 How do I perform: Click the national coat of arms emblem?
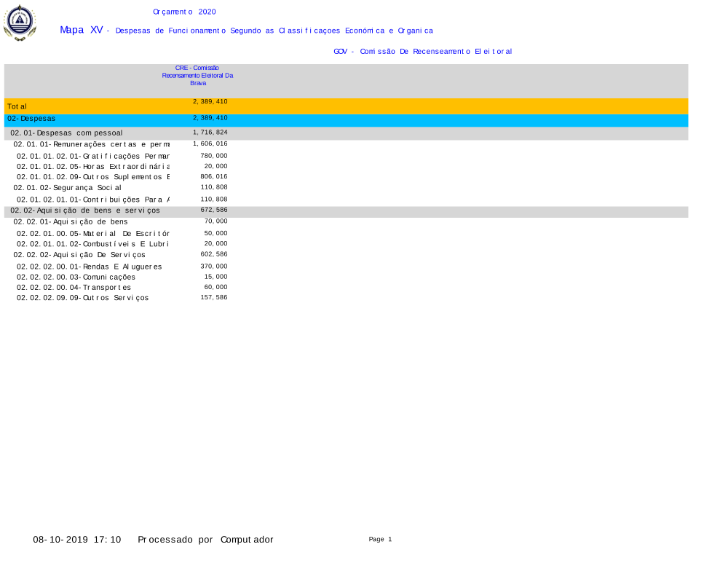[20, 23]
